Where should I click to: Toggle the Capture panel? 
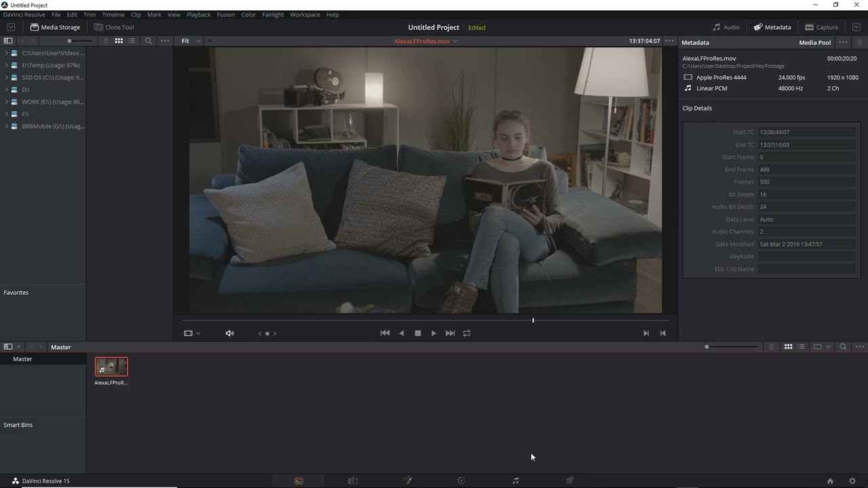click(x=822, y=27)
